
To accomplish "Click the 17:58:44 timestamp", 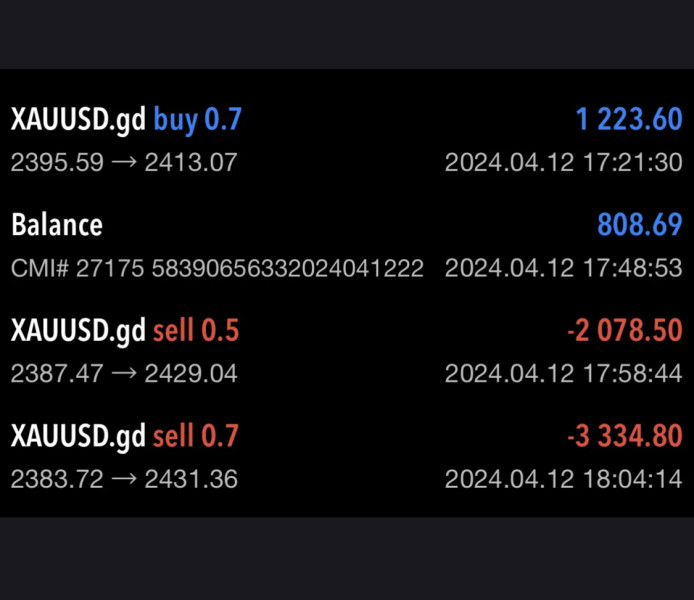I will click(x=563, y=373).
